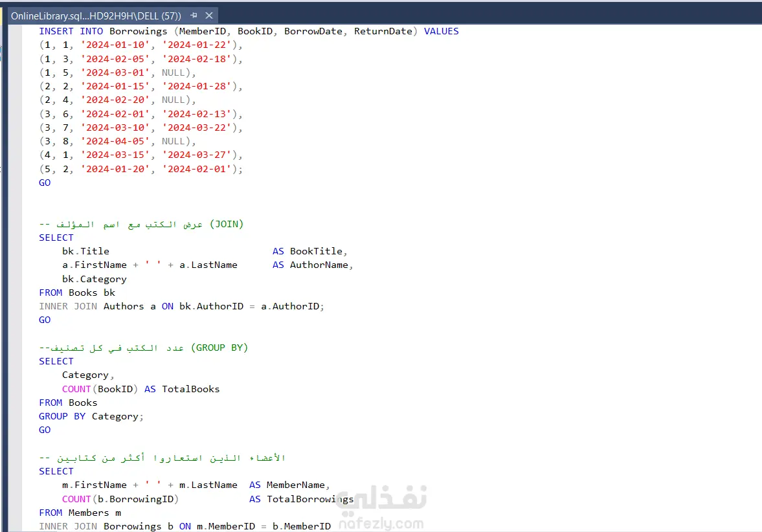This screenshot has width=762, height=532.
Task: Click row (4, 1, '2024-03-15', '2024-03-27')
Action: pyautogui.click(x=140, y=155)
